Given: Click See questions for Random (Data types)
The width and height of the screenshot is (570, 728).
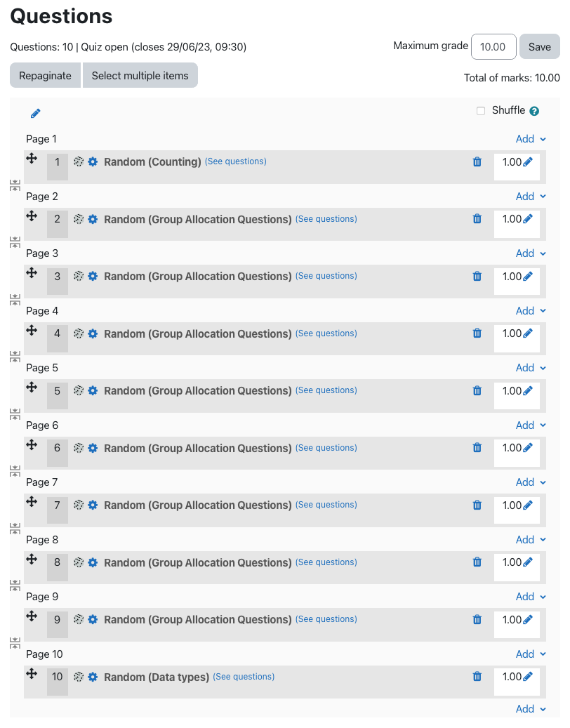Looking at the screenshot, I should pyautogui.click(x=243, y=676).
